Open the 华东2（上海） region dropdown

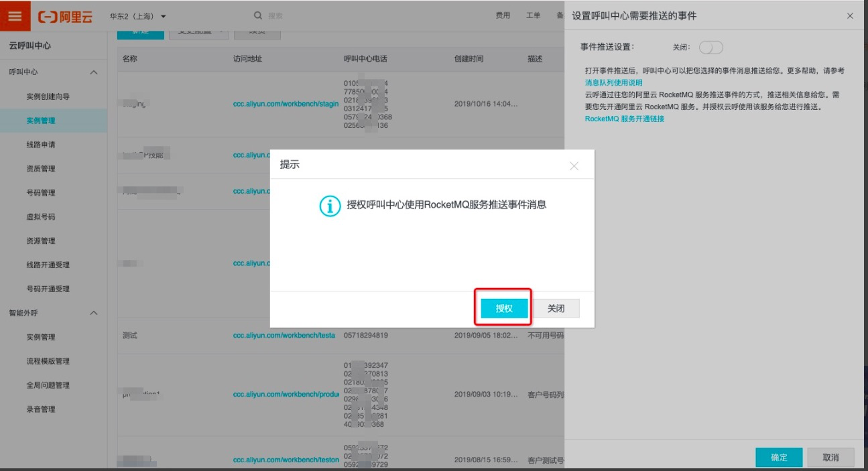(x=138, y=16)
